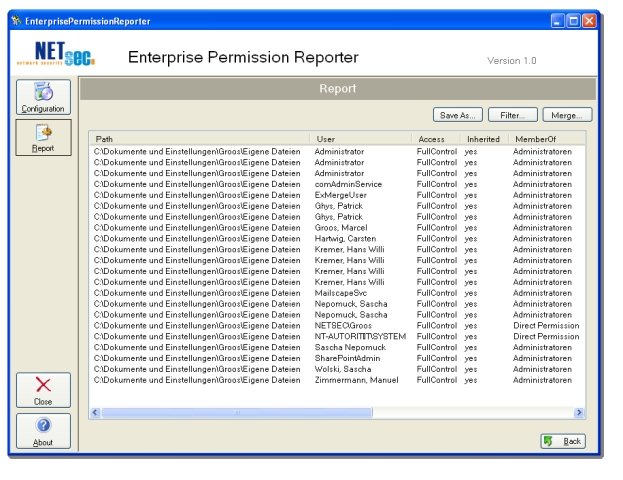This screenshot has width=623, height=480.
Task: Select the ExMergeUser row
Action: (x=337, y=195)
